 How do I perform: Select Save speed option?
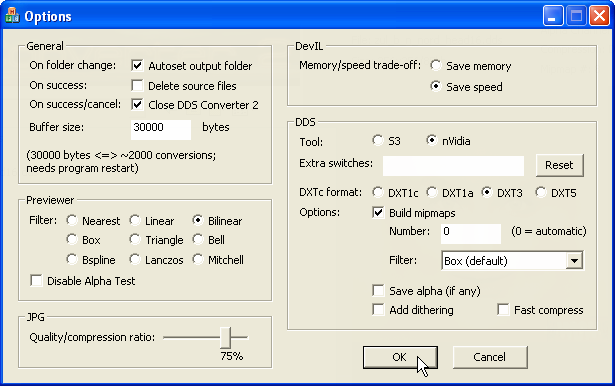[x=436, y=86]
